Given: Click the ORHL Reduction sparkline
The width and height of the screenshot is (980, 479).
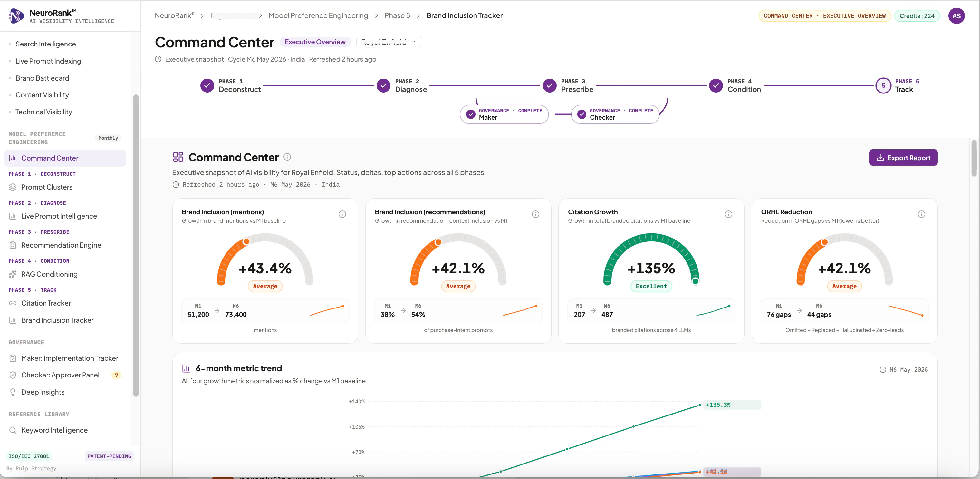Looking at the screenshot, I should 906,311.
